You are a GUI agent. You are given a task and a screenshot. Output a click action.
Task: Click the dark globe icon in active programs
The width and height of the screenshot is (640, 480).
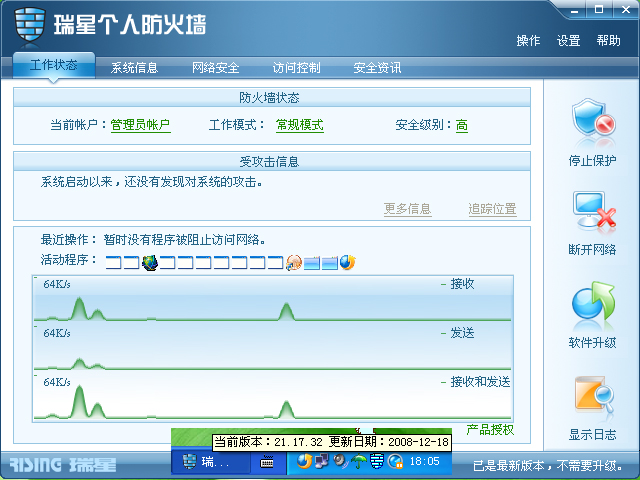(150, 262)
